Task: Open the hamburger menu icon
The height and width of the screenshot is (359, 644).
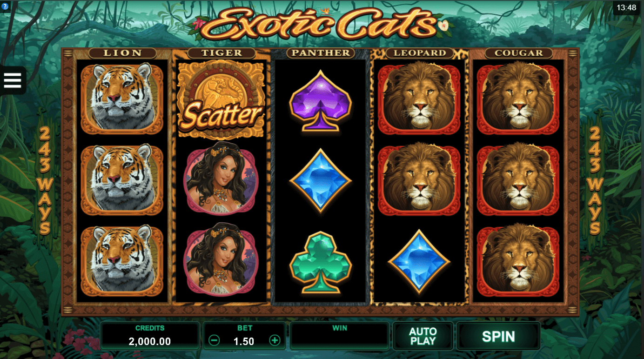Action: (13, 80)
